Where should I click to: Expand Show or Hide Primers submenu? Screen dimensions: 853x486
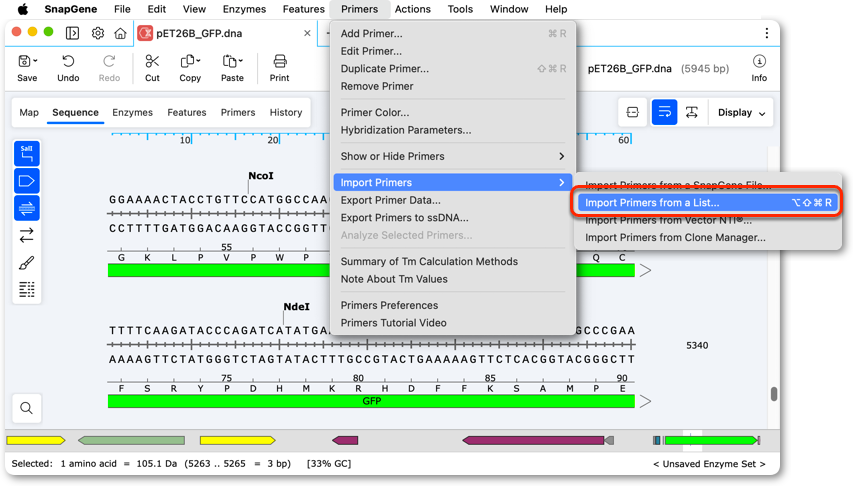pos(453,156)
